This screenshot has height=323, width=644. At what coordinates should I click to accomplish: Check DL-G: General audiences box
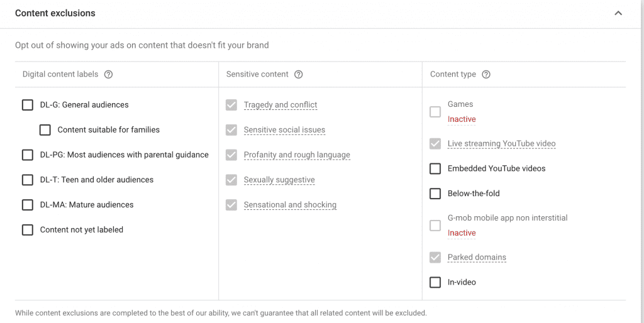[28, 105]
